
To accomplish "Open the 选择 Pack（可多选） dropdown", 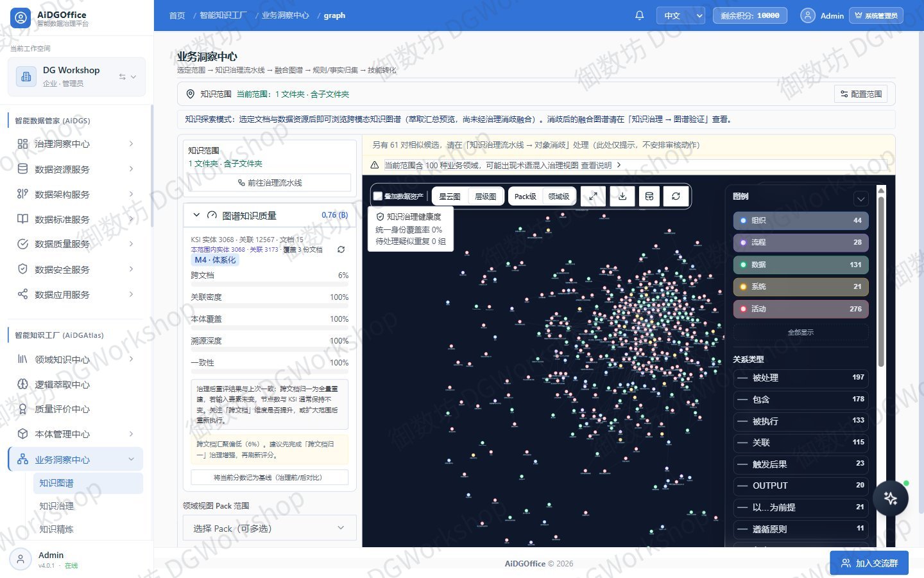I will coord(269,528).
